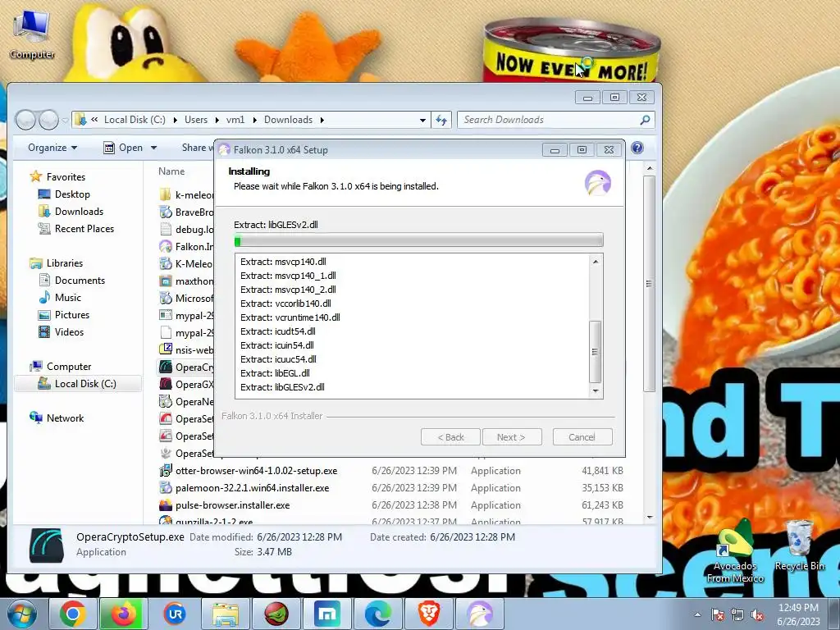The image size is (840, 630).
Task: Launch Firefox from taskbar
Action: [123, 614]
